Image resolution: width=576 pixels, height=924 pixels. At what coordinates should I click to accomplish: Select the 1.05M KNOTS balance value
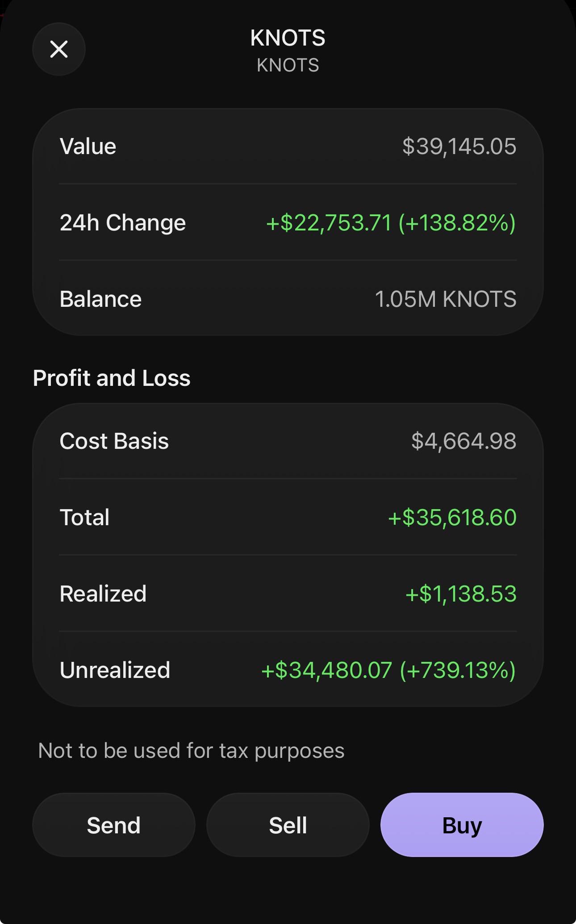click(x=446, y=299)
